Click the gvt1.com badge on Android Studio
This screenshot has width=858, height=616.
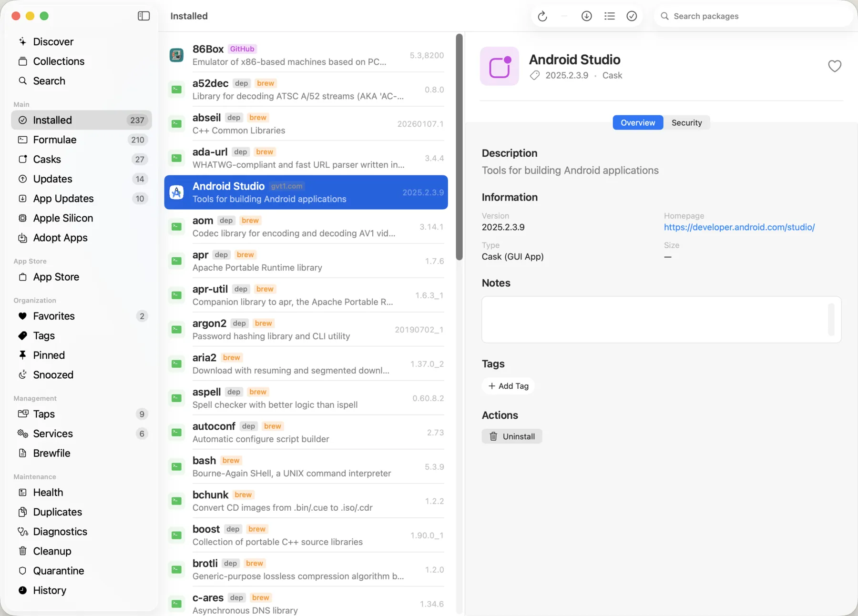tap(287, 186)
